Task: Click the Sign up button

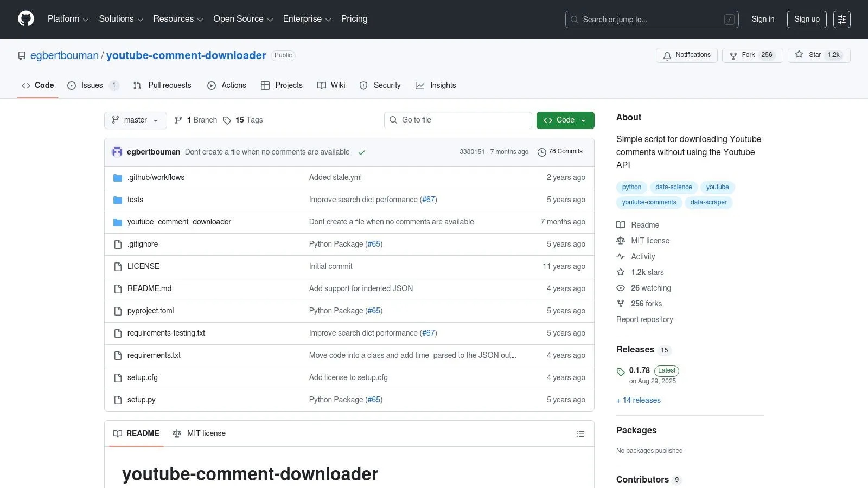Action: [x=806, y=20]
